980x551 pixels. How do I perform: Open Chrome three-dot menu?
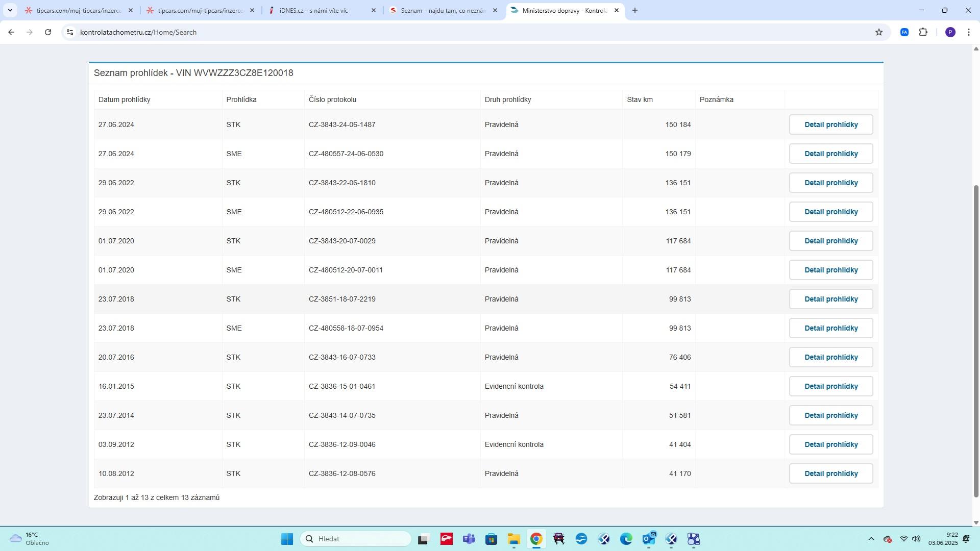coord(968,32)
